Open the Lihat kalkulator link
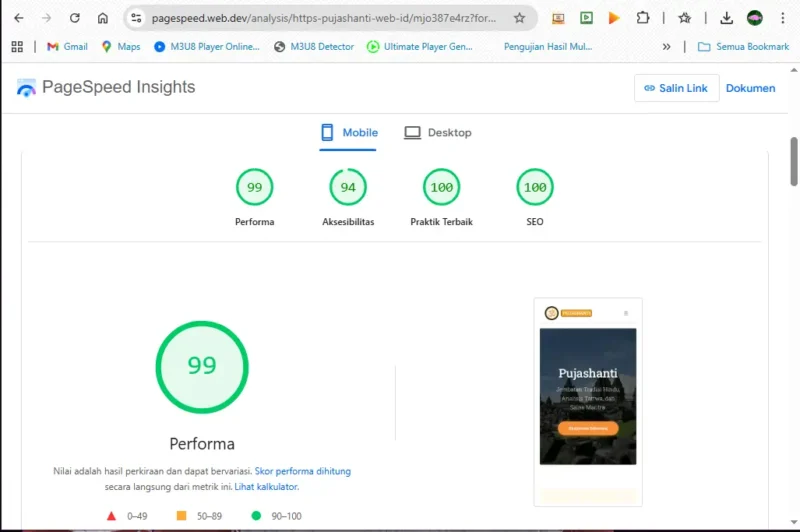 click(x=266, y=487)
